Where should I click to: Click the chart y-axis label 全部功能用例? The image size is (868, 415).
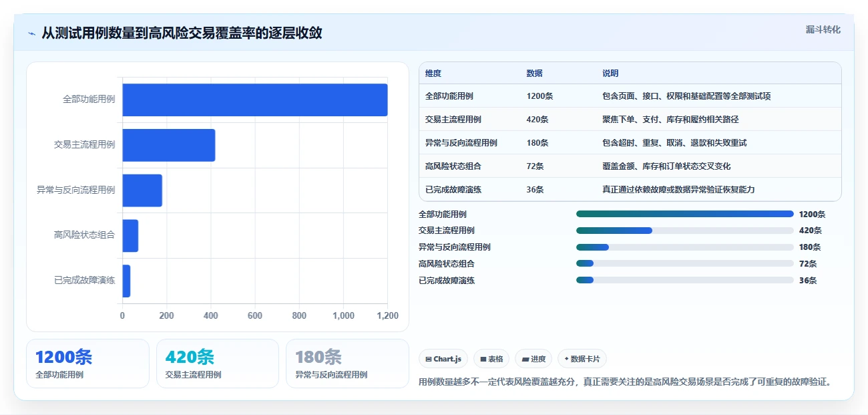point(89,99)
